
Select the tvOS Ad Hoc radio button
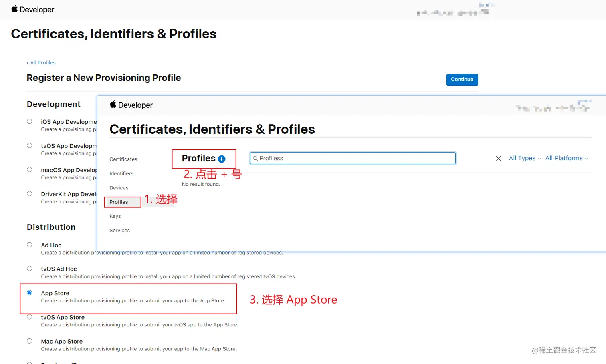(x=30, y=269)
